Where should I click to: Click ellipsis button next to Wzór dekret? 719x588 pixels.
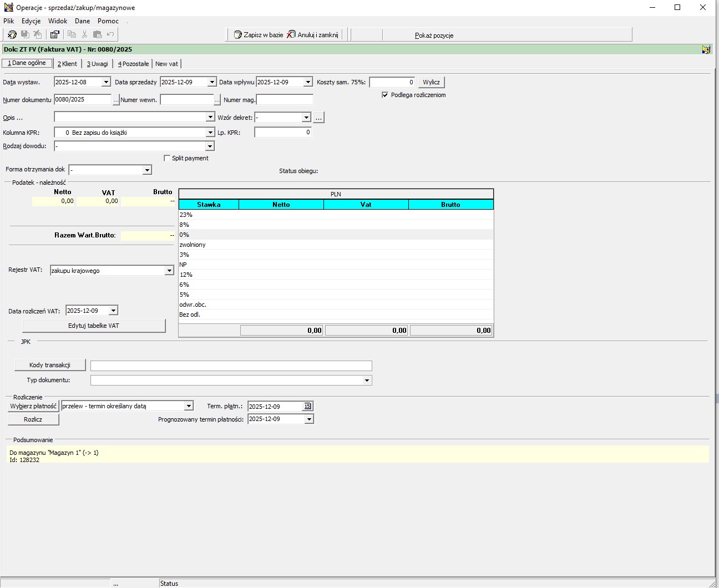318,118
